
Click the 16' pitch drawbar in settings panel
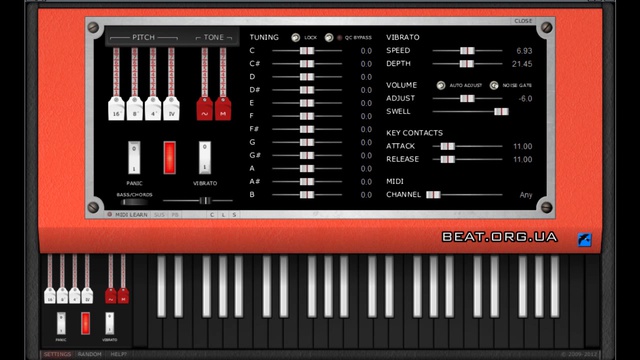[116, 108]
